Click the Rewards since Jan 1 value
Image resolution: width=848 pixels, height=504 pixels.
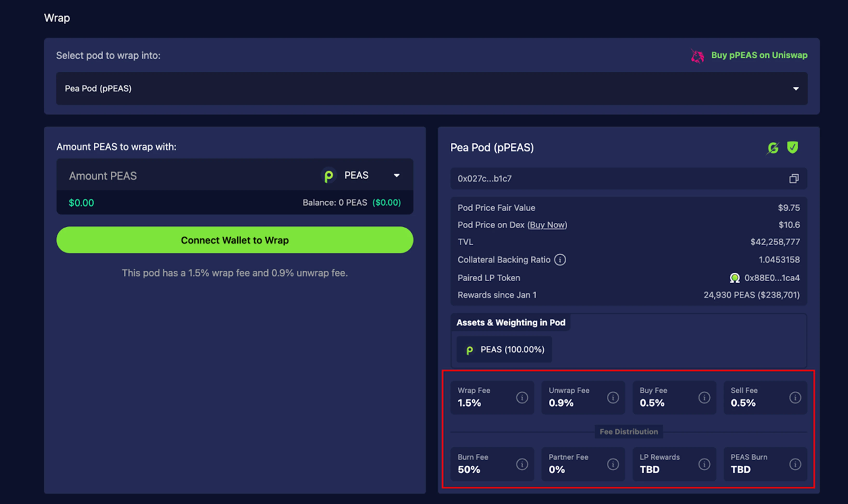coord(751,295)
